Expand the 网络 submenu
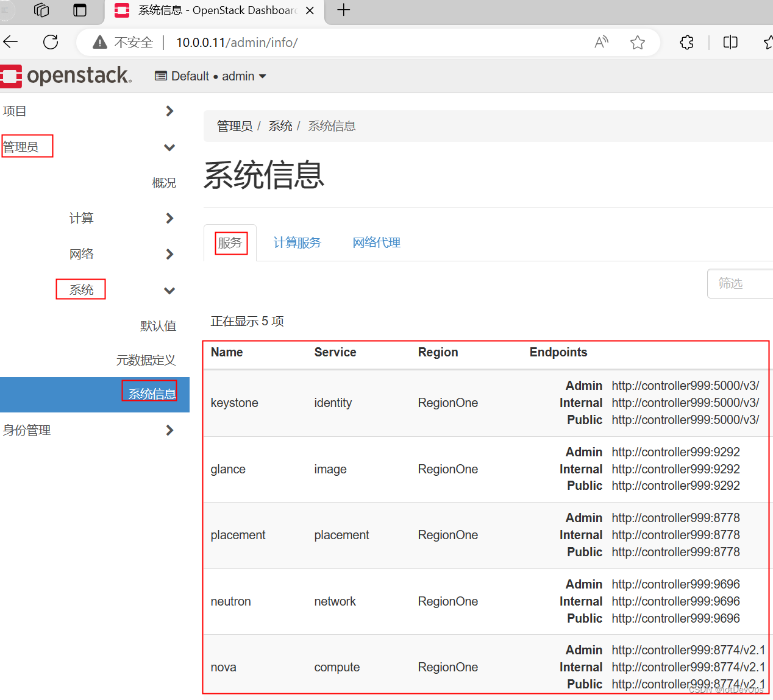 121,254
